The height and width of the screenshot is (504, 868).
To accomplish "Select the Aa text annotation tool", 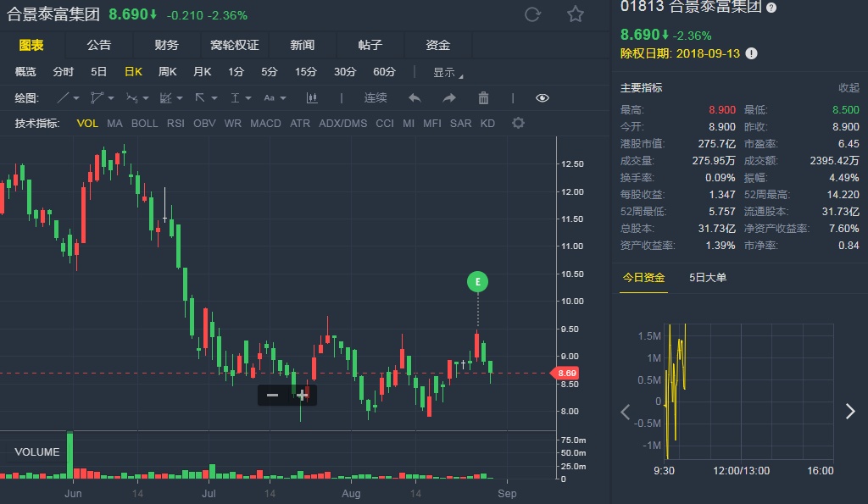I will [269, 98].
